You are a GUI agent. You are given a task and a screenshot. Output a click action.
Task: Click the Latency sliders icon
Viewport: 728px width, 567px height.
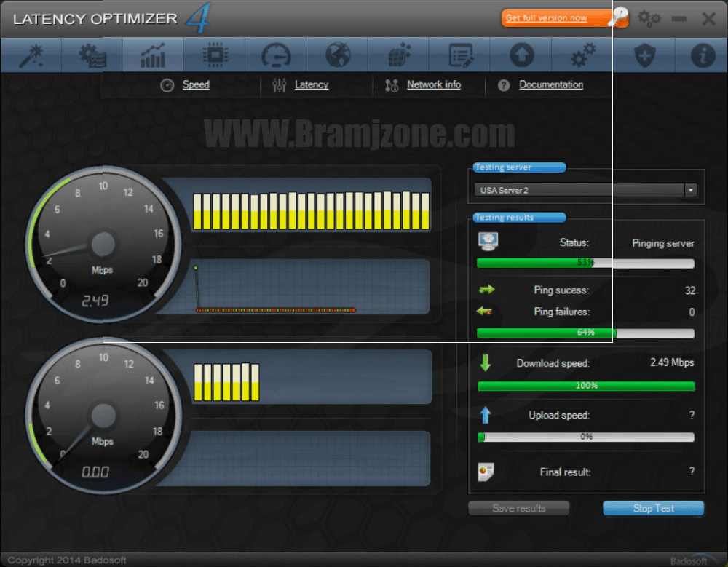[279, 85]
